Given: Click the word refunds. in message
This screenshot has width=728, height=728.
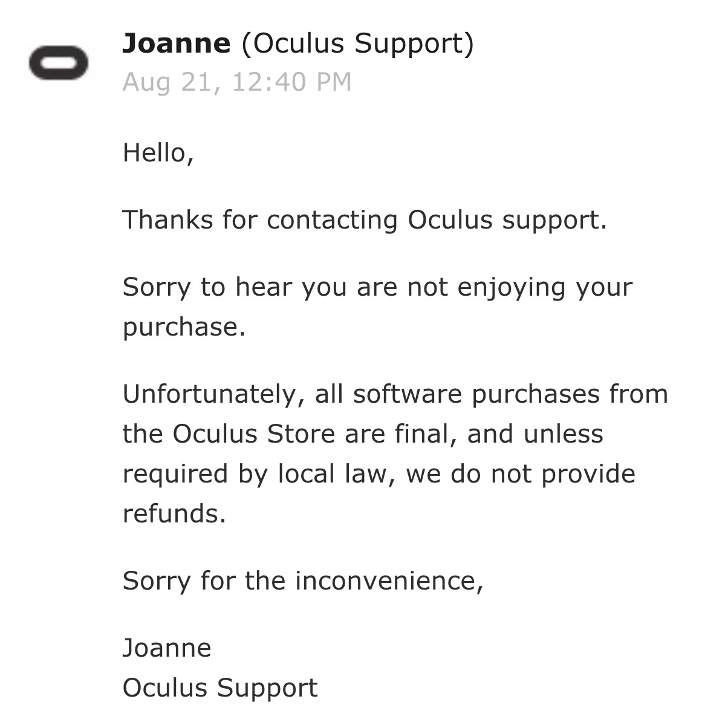Looking at the screenshot, I should (x=174, y=514).
